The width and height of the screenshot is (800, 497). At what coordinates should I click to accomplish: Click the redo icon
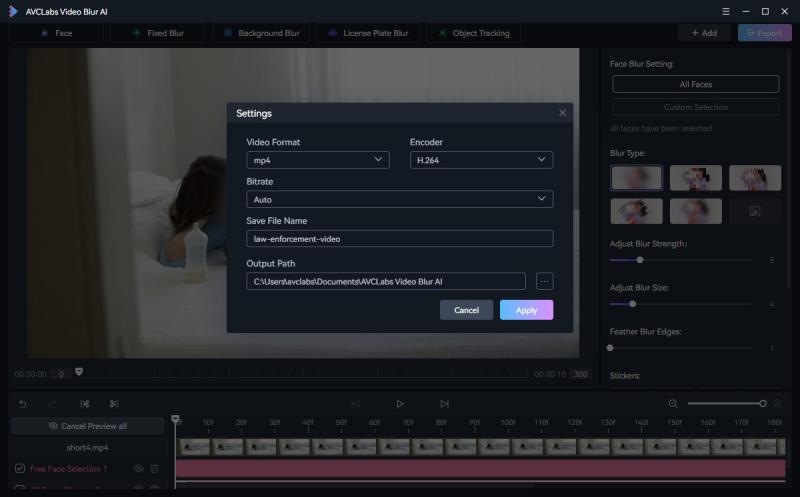[x=52, y=404]
